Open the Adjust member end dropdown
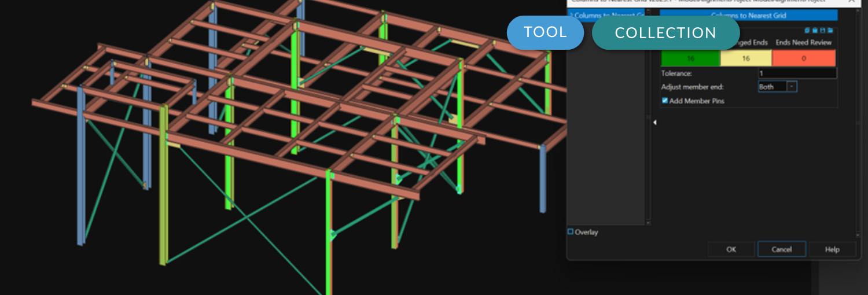Viewport: 868px width, 295px height. click(x=792, y=87)
